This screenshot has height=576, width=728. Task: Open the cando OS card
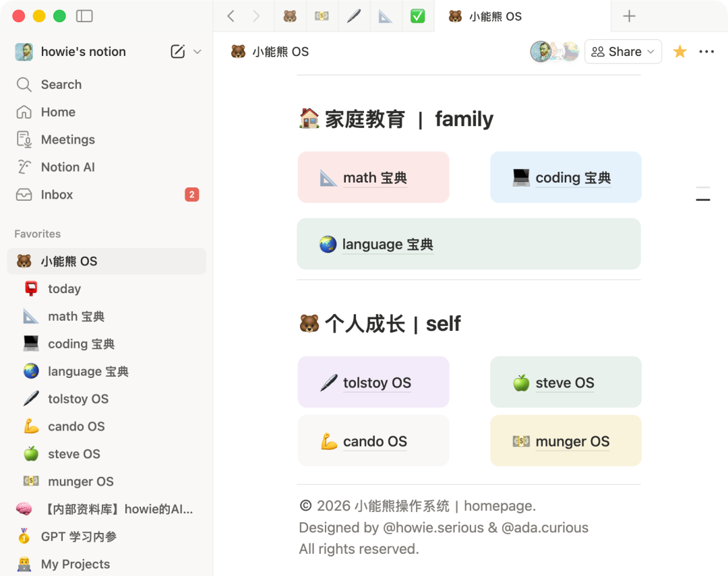373,441
